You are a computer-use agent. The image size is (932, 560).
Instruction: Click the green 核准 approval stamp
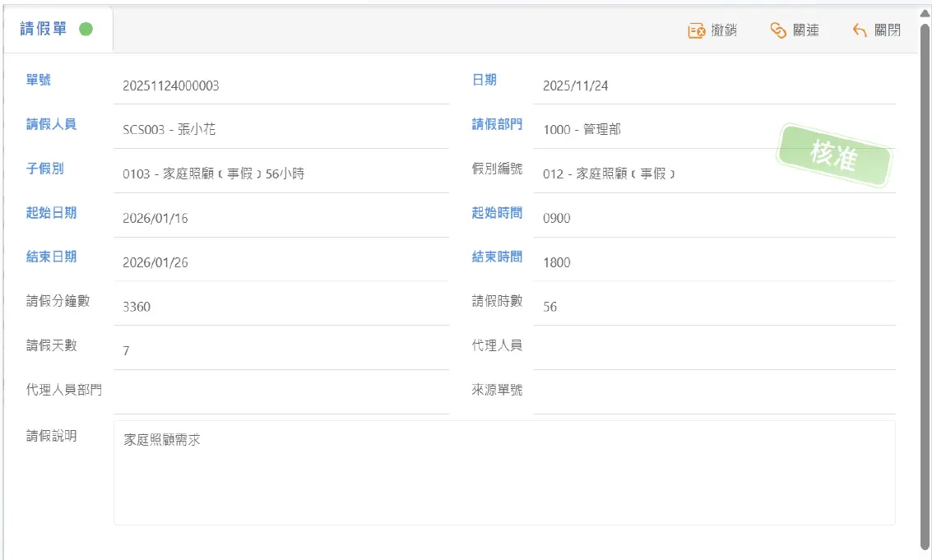point(834,156)
